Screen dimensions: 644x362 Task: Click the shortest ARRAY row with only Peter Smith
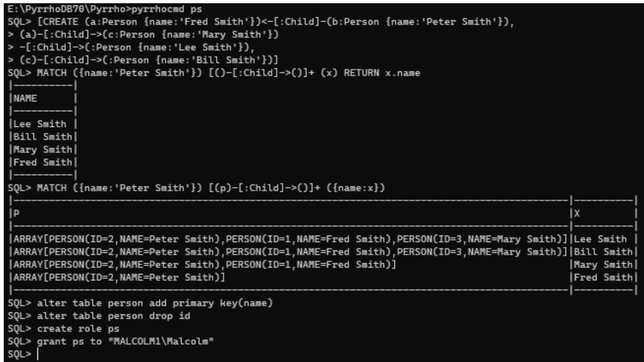(119, 277)
